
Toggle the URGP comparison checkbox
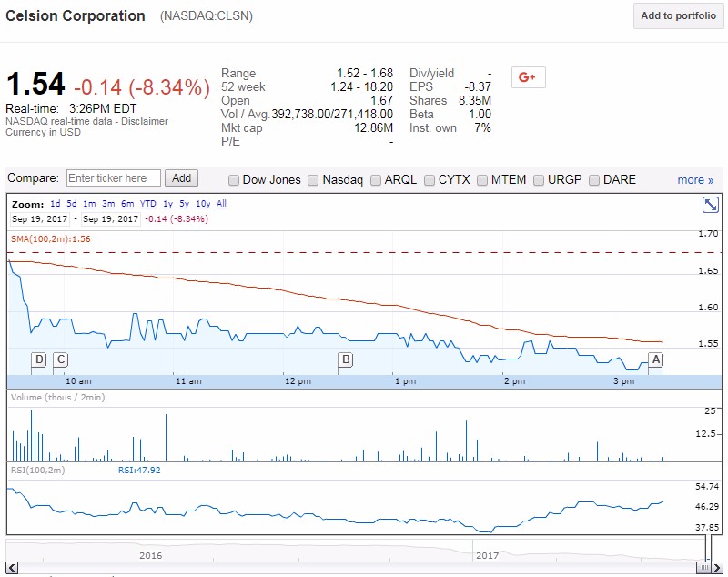[539, 180]
